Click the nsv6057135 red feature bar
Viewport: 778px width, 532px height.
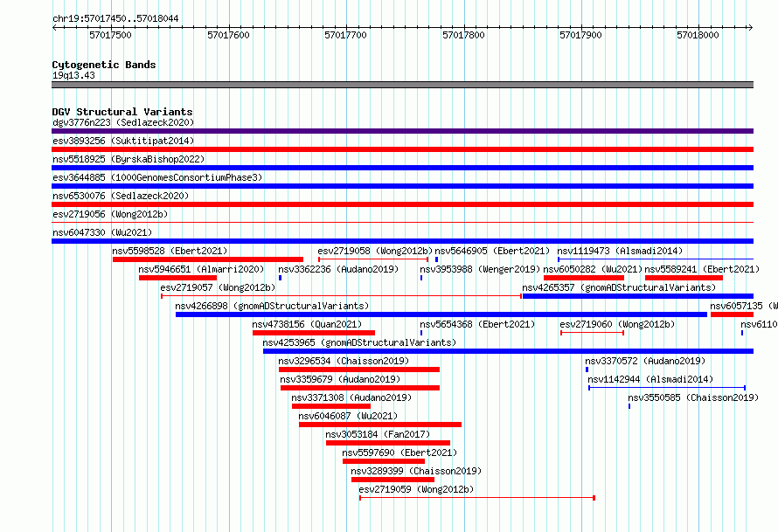point(732,314)
